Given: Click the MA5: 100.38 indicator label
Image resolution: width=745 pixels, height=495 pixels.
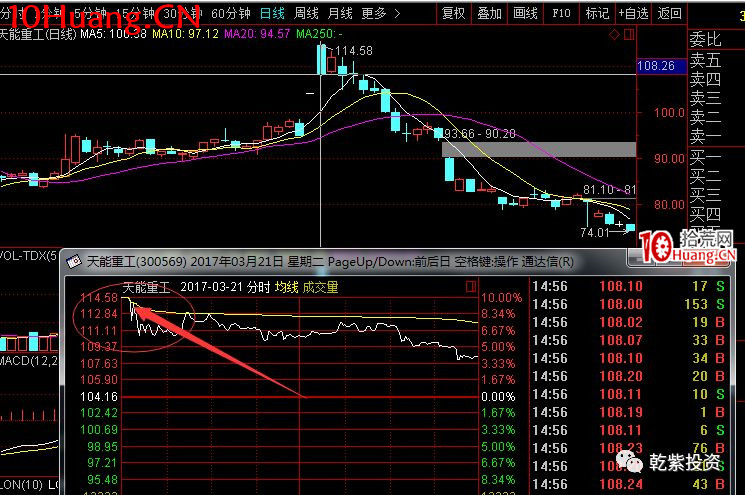Looking at the screenshot, I should pyautogui.click(x=113, y=34).
